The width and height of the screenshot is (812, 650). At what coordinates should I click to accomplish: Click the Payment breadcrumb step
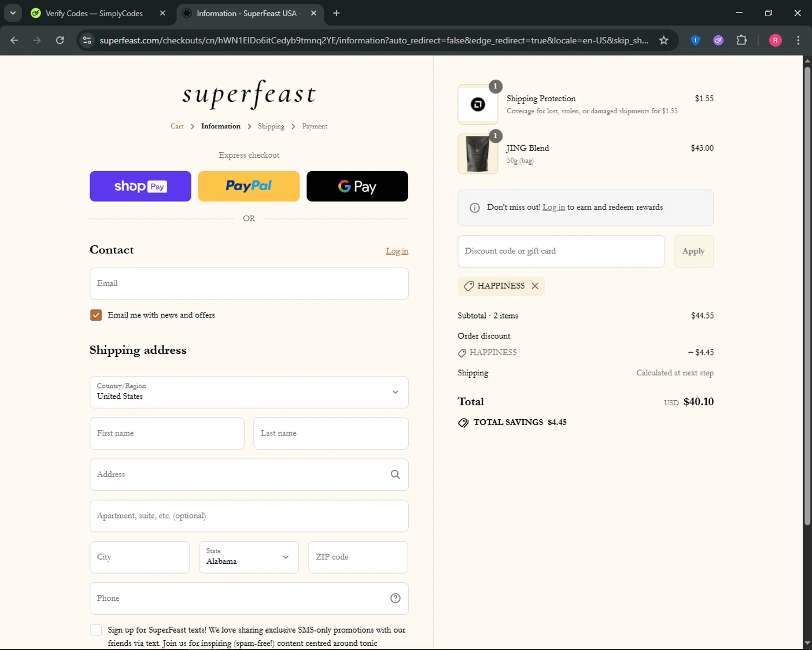(315, 126)
